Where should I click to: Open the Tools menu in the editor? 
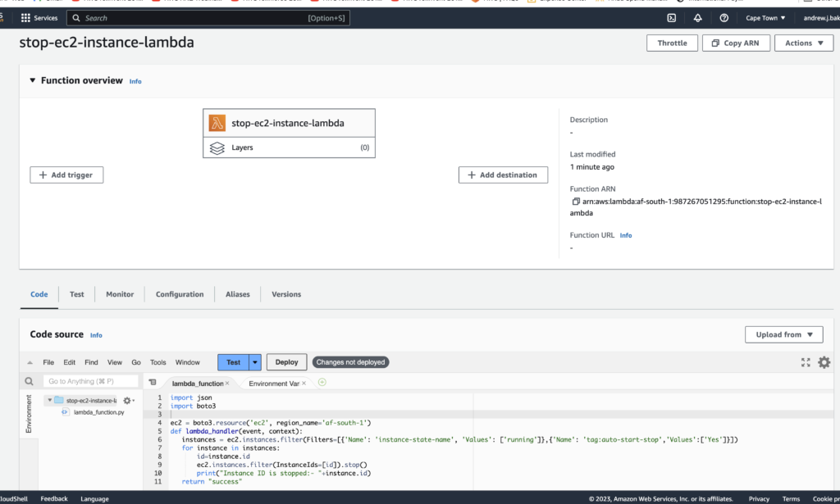click(157, 362)
